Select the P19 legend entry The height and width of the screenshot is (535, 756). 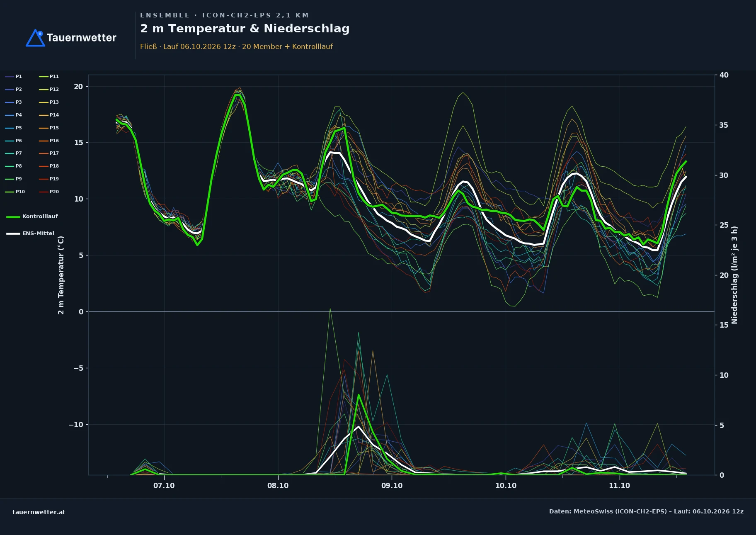tap(49, 179)
